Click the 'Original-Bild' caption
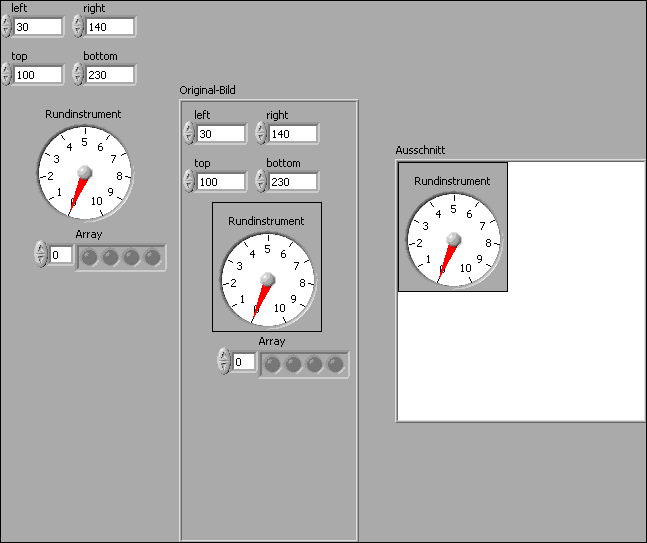 [x=207, y=90]
